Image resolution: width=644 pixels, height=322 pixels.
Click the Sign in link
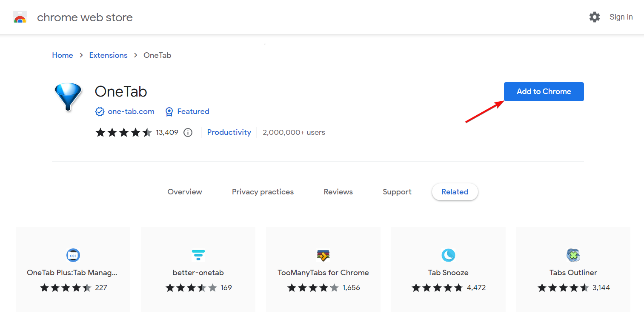coord(621,17)
